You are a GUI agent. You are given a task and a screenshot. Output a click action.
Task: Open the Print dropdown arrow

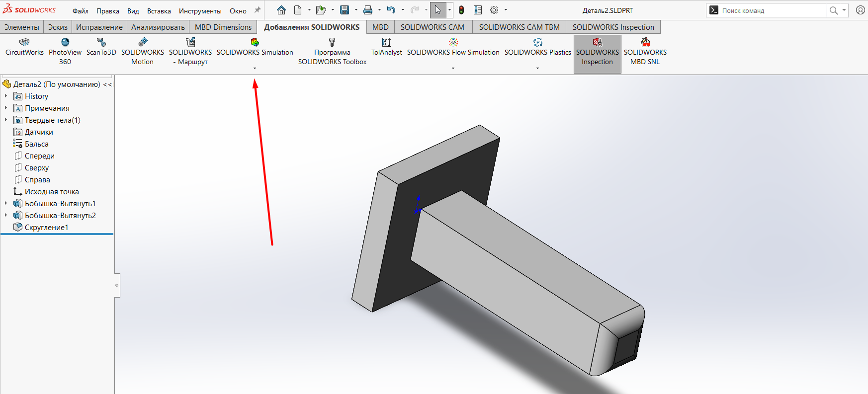pos(379,10)
